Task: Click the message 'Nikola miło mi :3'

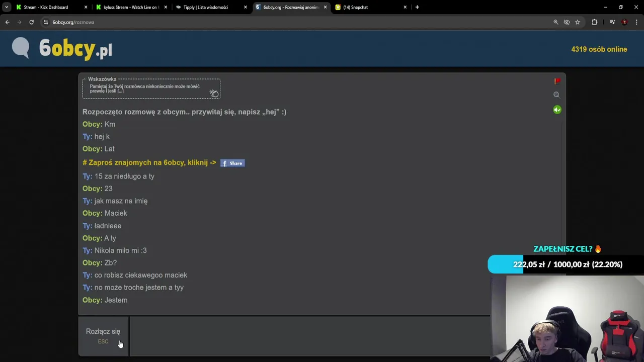Action: 120,250
